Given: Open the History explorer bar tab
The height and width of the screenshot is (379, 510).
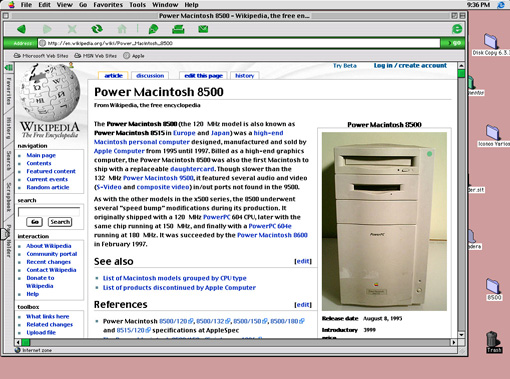Looking at the screenshot, I should point(9,128).
